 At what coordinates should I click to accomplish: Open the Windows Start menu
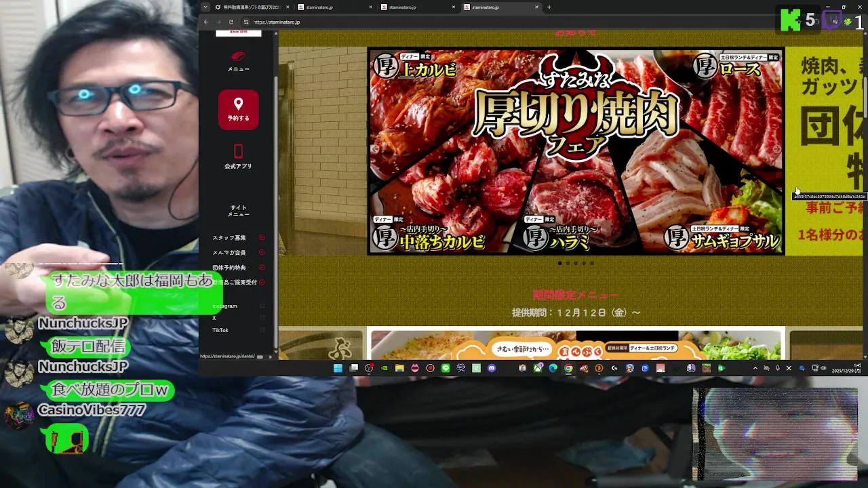tap(337, 368)
